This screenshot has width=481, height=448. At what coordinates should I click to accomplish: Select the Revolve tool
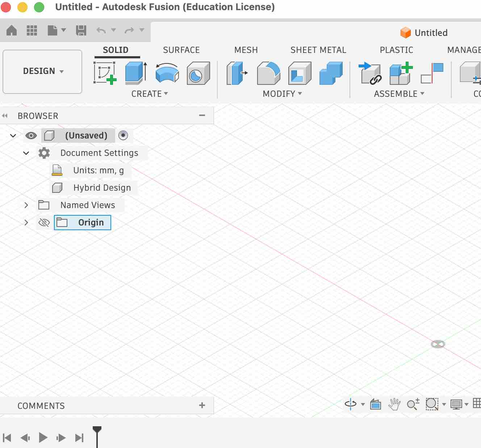(167, 73)
